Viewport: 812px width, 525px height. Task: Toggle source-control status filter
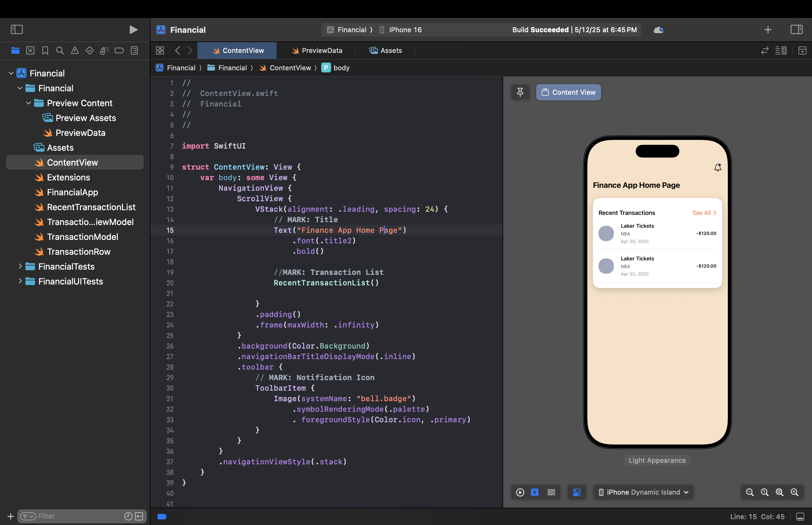coord(139,516)
